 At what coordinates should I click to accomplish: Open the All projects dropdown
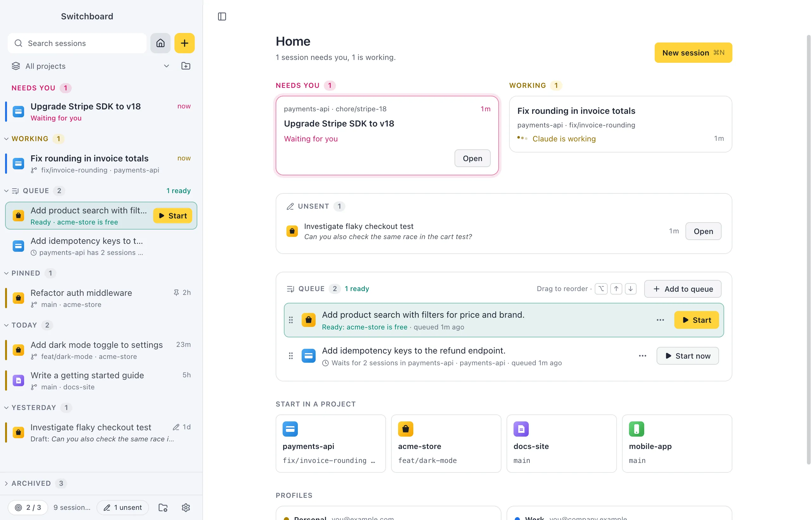click(90, 66)
